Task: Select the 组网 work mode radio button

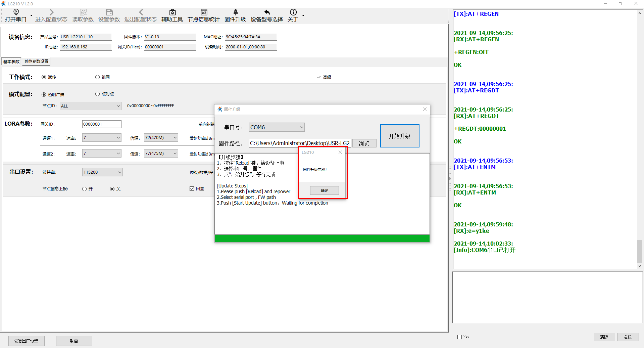Action: click(x=98, y=77)
